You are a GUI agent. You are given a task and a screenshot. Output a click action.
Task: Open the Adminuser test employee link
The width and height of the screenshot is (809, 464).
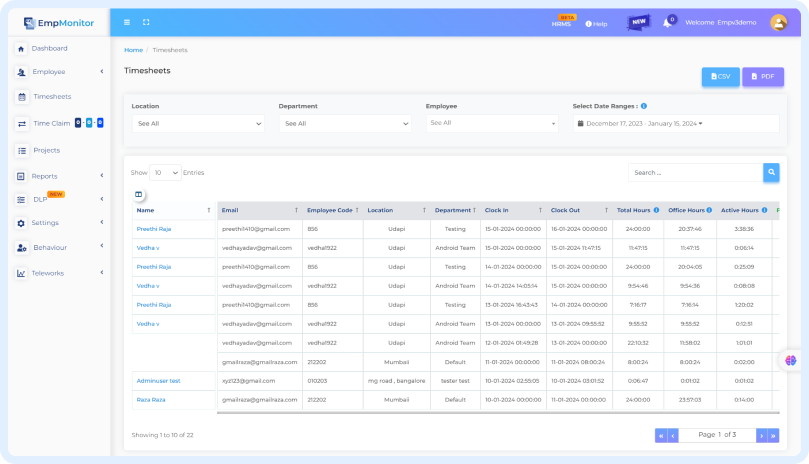158,381
